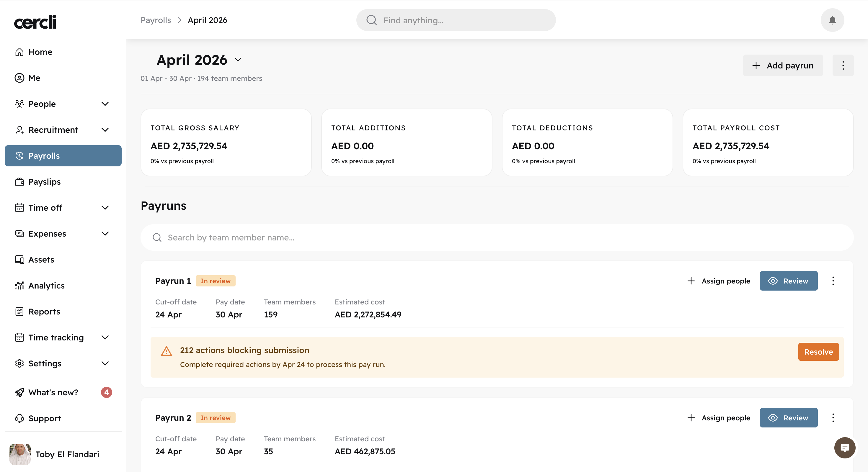The width and height of the screenshot is (868, 472).
Task: Open the April 2026 month dropdown
Action: click(238, 60)
